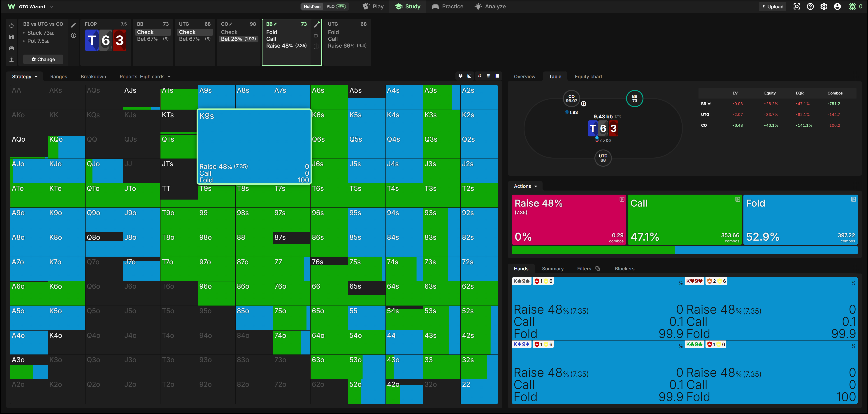The image size is (868, 414).
Task: Click the red 3 flop card swatch
Action: coord(120,40)
